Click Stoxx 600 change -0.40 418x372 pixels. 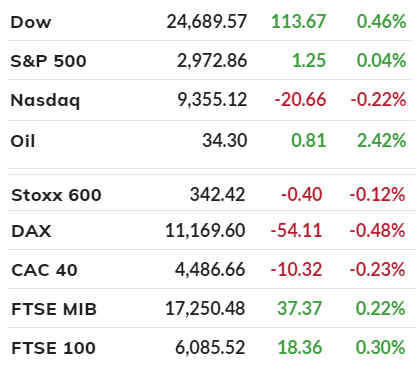pyautogui.click(x=302, y=194)
